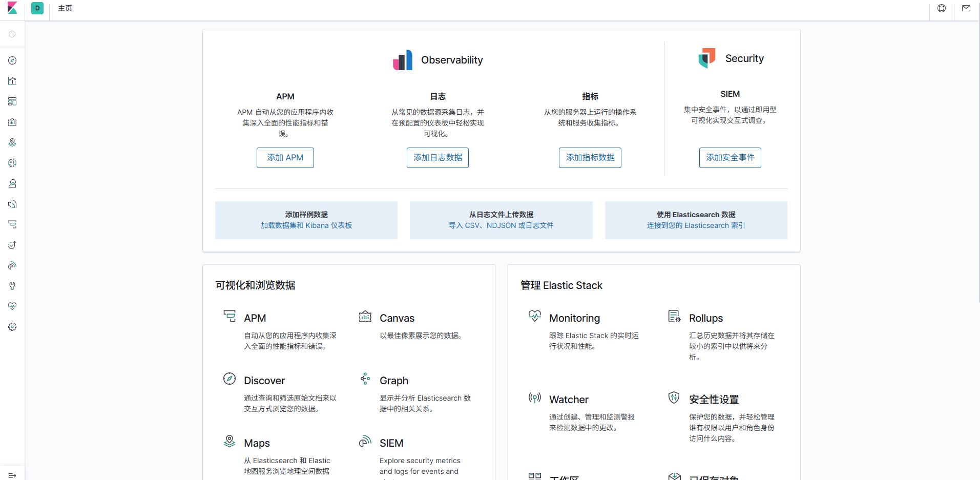Open Machine Learning in the sidebar
Viewport: 980px width, 480px height.
point(12,163)
